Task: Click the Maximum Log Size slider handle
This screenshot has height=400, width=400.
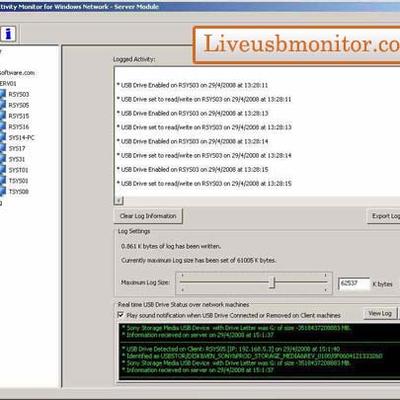Action: [272, 282]
